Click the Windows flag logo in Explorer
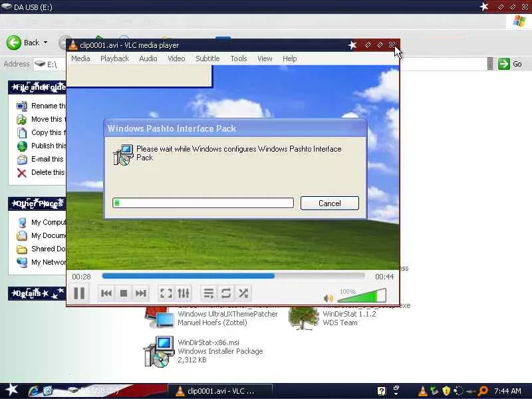The width and height of the screenshot is (532, 399). tap(519, 21)
